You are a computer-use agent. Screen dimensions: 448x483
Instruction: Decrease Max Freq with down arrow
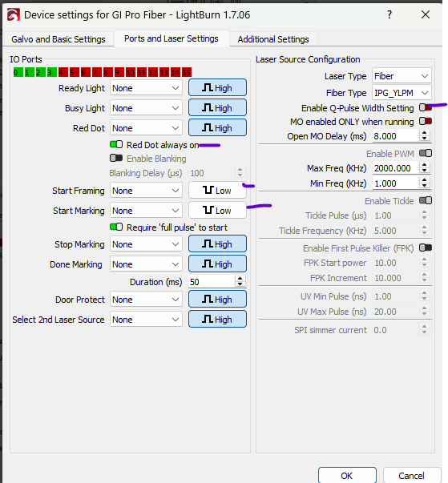coord(424,171)
